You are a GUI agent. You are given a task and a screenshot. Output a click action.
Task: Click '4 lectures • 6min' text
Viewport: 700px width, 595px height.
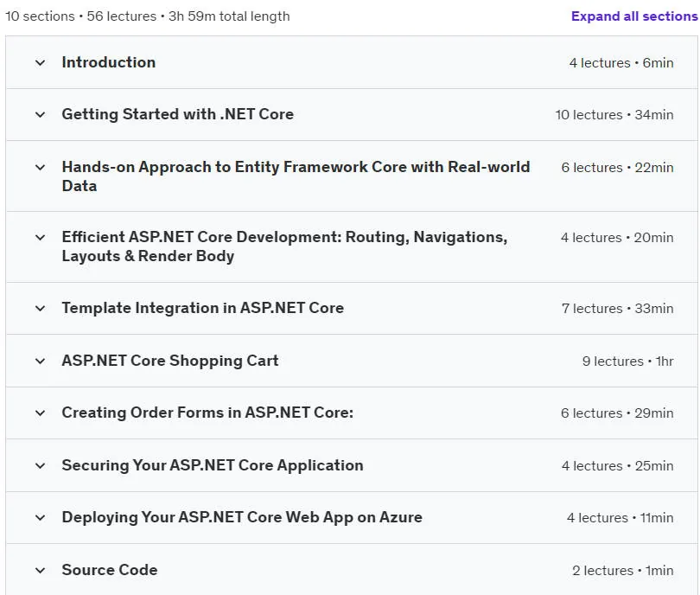pyautogui.click(x=621, y=63)
